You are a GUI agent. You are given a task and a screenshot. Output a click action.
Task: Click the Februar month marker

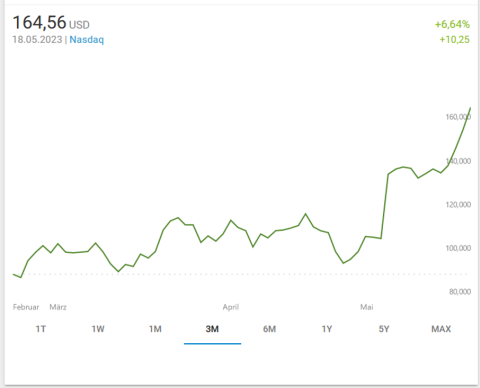(x=26, y=307)
